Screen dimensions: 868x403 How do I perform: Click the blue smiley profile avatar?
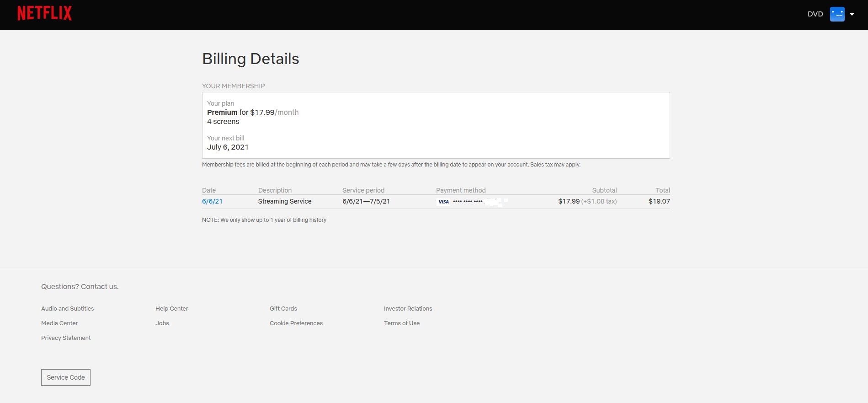[x=837, y=14]
